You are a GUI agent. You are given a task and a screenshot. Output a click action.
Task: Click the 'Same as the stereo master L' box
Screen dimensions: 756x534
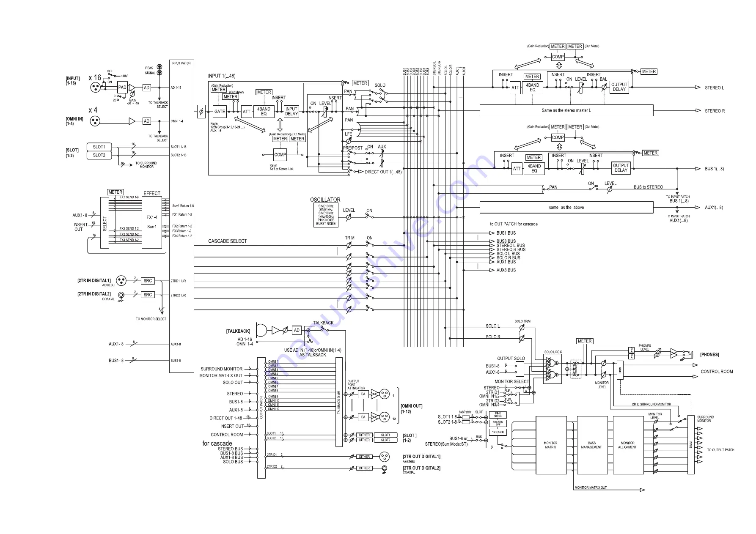point(566,110)
